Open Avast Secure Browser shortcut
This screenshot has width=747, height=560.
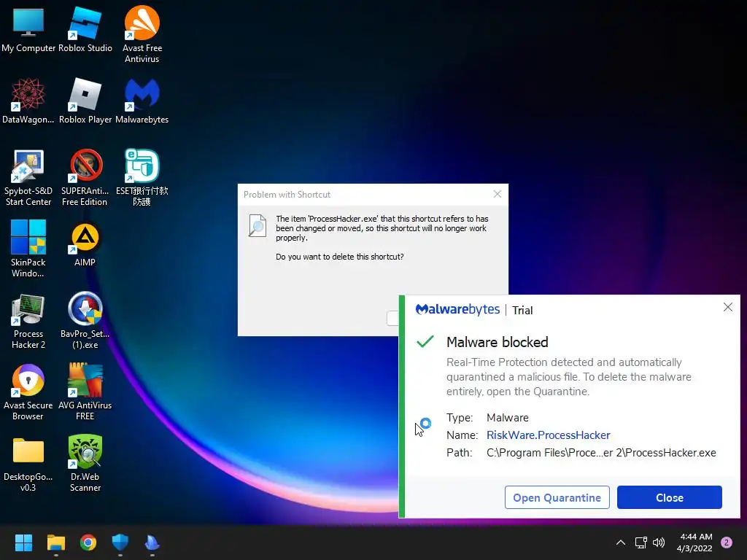click(x=28, y=392)
